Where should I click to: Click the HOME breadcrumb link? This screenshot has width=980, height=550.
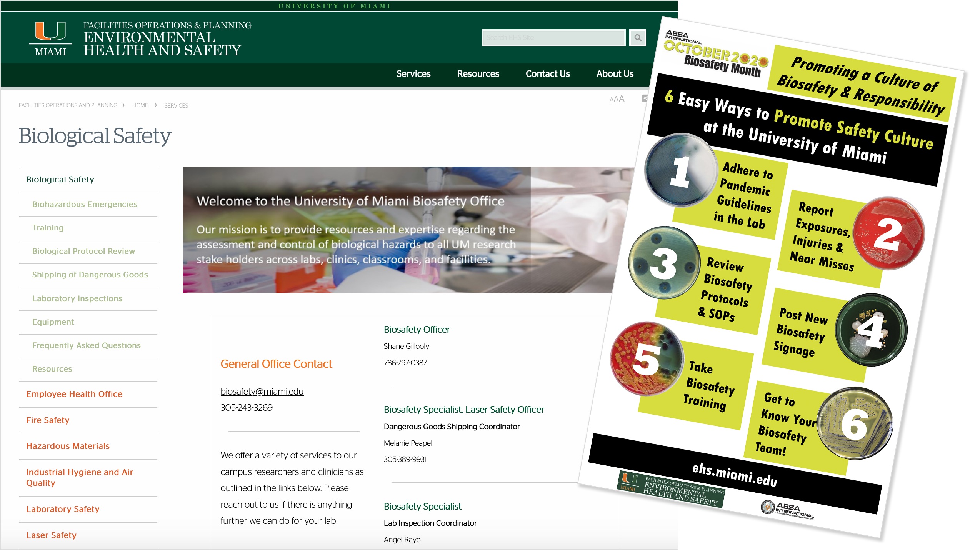(x=140, y=105)
